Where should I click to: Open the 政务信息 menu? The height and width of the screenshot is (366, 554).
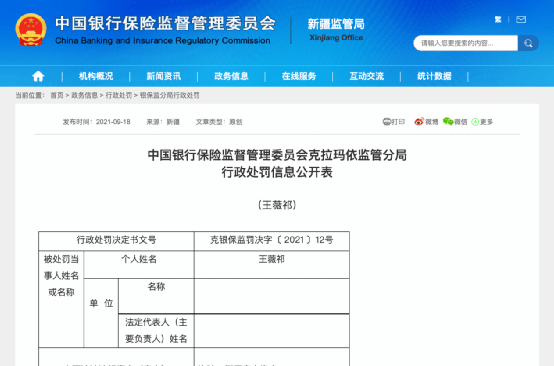point(231,76)
